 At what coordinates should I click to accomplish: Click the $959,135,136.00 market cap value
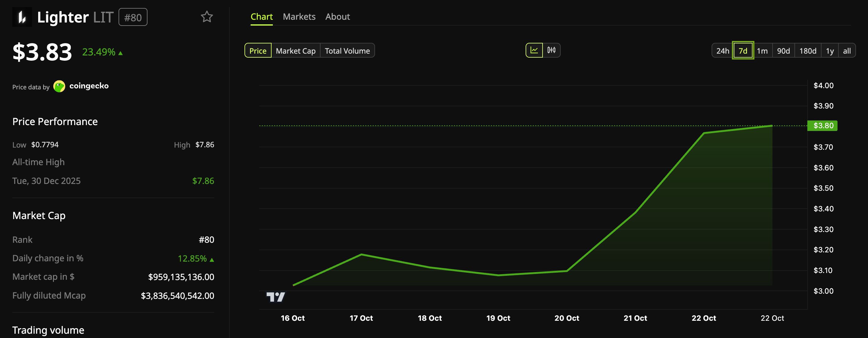[x=181, y=277]
